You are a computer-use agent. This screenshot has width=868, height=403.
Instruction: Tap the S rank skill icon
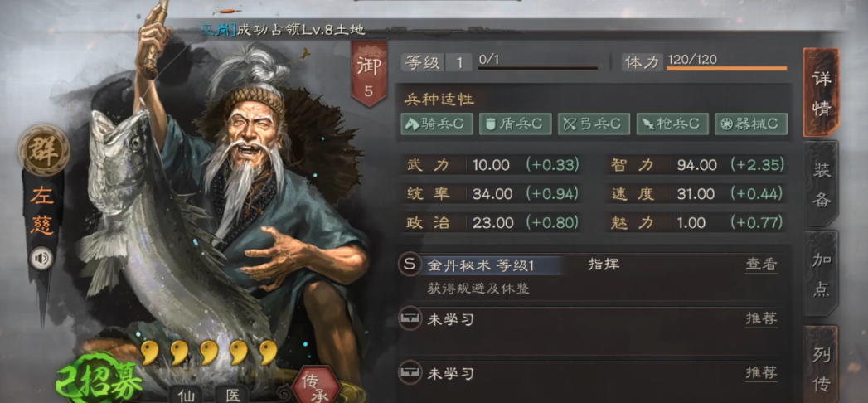[x=410, y=265]
